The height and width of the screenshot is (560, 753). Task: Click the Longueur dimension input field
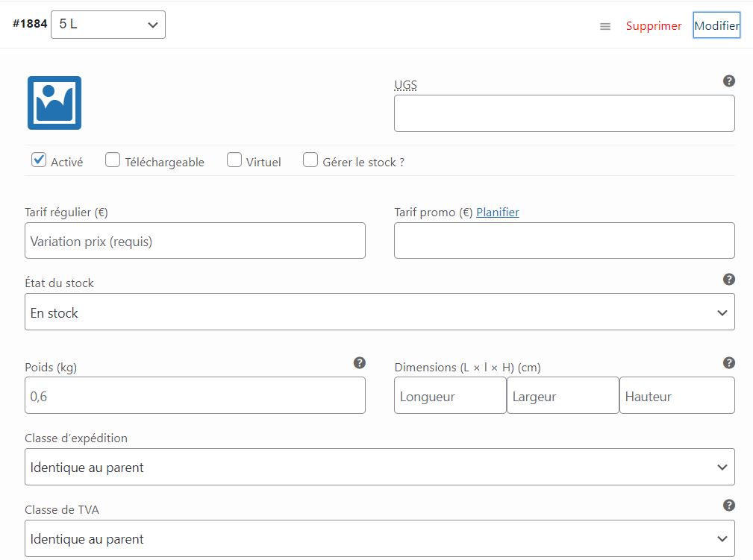pyautogui.click(x=450, y=396)
